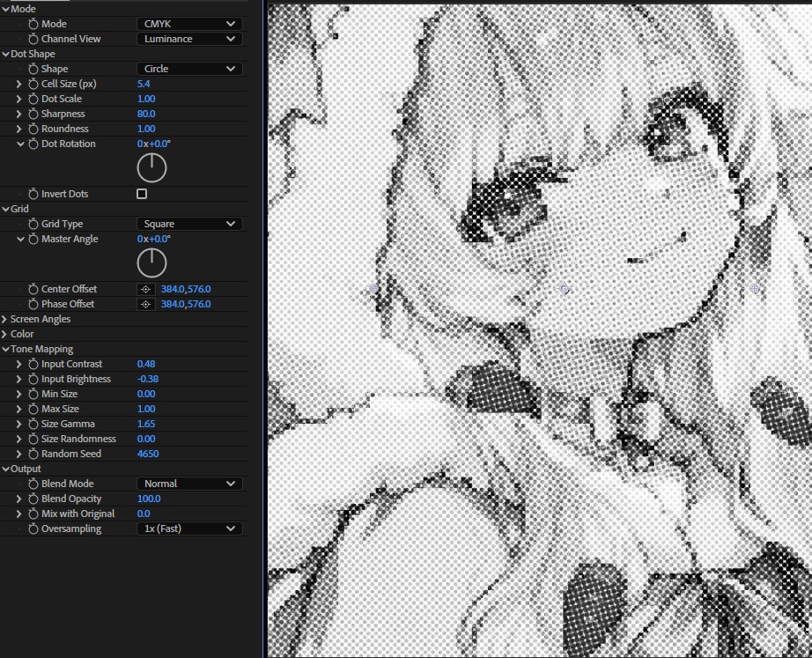Toggle stopwatch for Blend Mode
Screen dimensions: 812x658
pyautogui.click(x=33, y=484)
